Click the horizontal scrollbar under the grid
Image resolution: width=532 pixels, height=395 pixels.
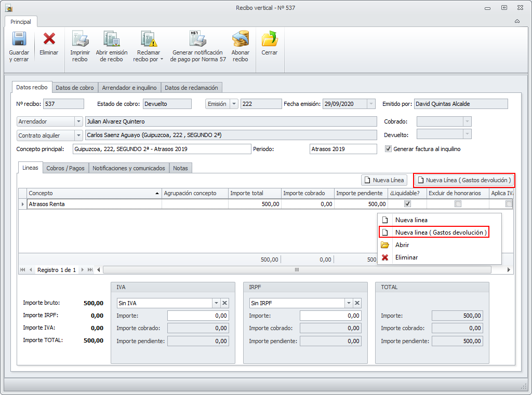[x=297, y=270]
